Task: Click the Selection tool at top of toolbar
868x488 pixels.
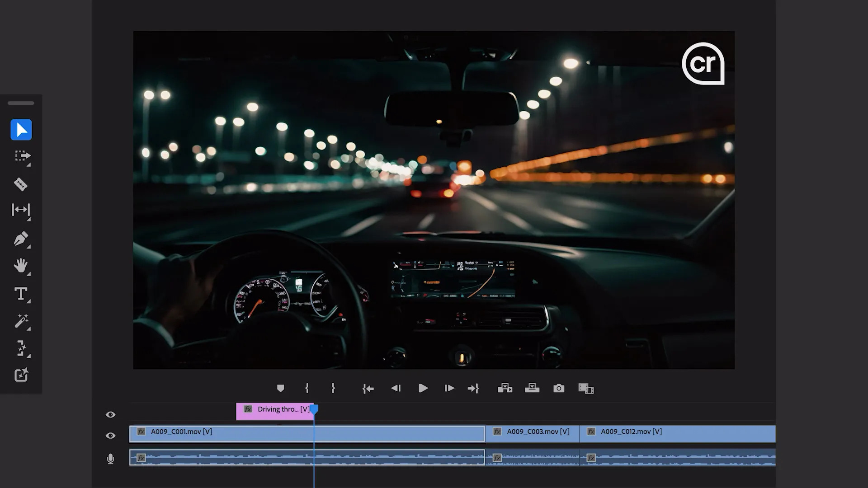Action: (x=21, y=130)
